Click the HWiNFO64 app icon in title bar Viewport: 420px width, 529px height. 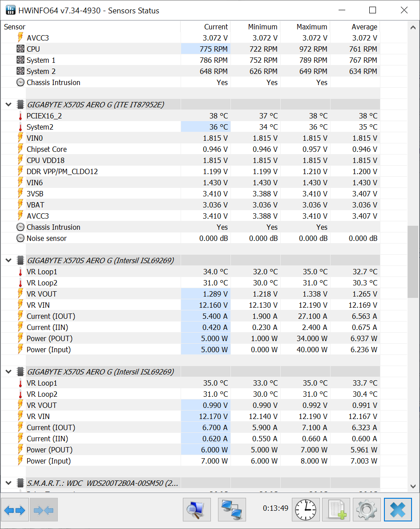pos(10,10)
